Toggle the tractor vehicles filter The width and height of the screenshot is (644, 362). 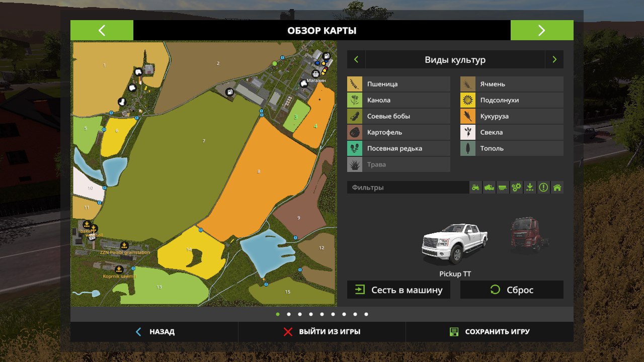click(475, 188)
